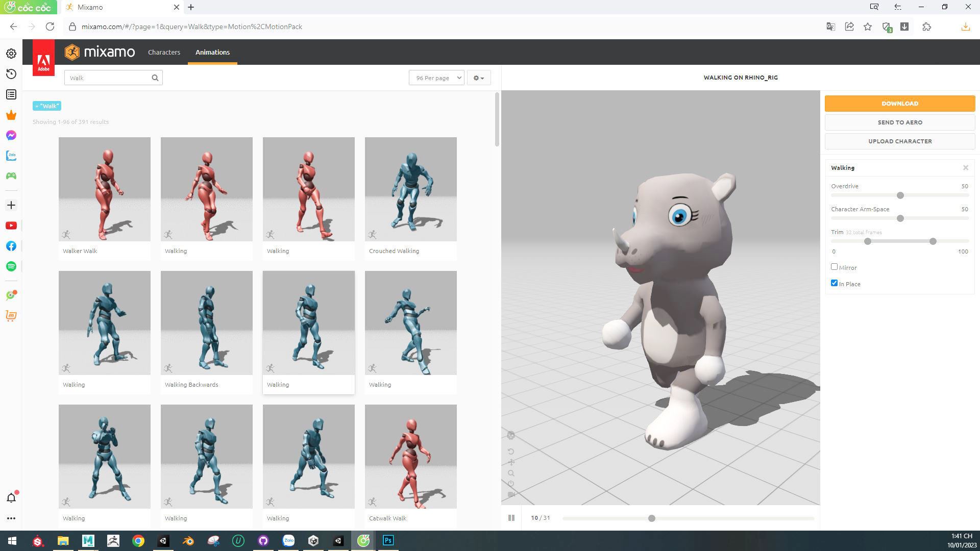Image resolution: width=980 pixels, height=551 pixels.
Task: Click the camera follow icon in viewer
Action: click(x=511, y=494)
